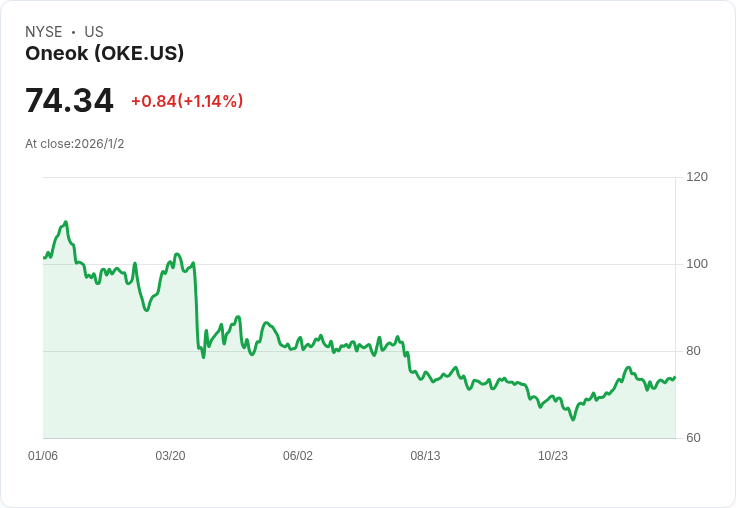Click the lowest point of the price line

pos(573,419)
